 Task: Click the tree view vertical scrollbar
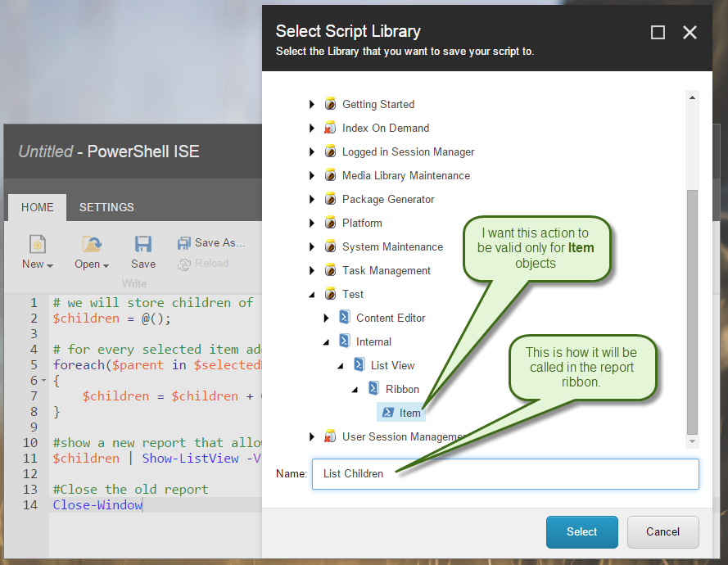692,311
